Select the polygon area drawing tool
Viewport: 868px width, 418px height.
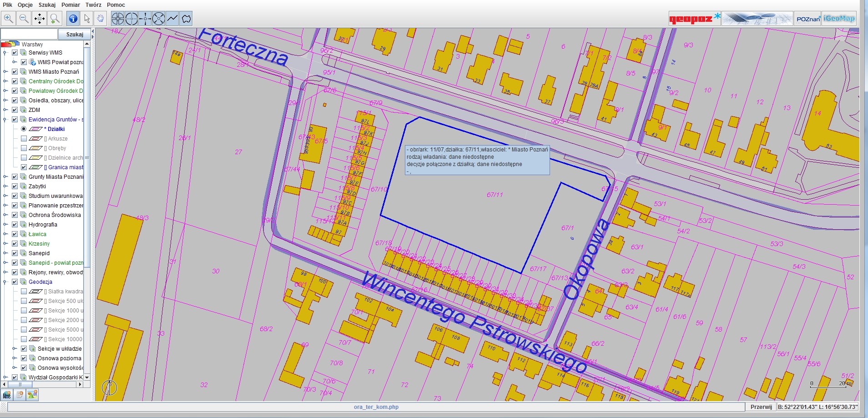click(186, 19)
